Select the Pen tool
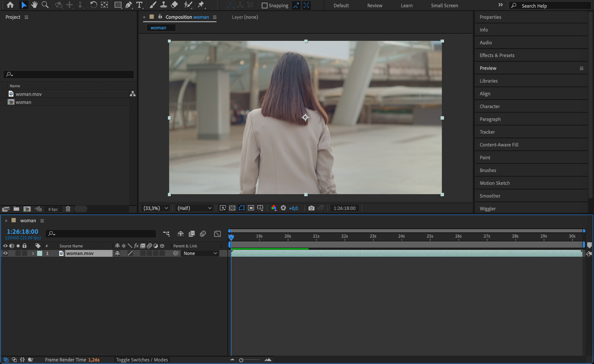This screenshot has width=594, height=364. 128,5
